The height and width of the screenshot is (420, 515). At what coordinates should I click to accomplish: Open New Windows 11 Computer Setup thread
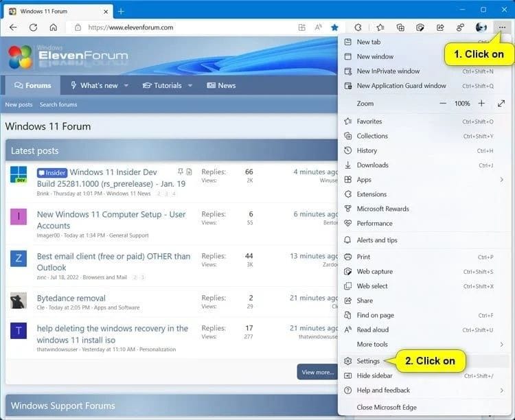coord(111,220)
